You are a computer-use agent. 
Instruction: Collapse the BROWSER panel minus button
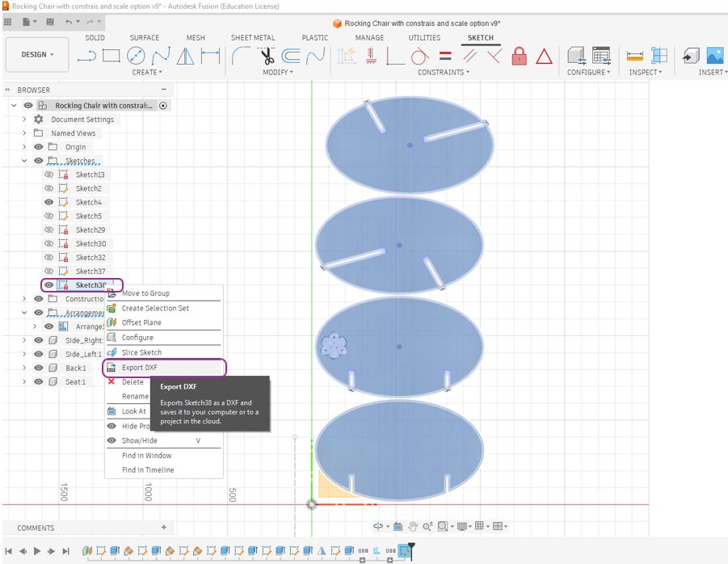tap(164, 89)
